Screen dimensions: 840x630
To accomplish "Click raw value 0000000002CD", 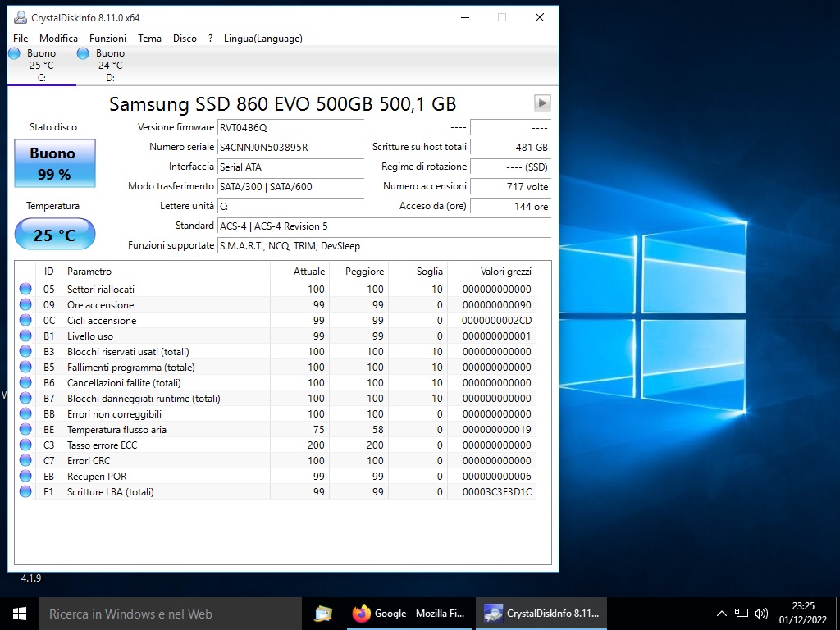I will [x=496, y=321].
